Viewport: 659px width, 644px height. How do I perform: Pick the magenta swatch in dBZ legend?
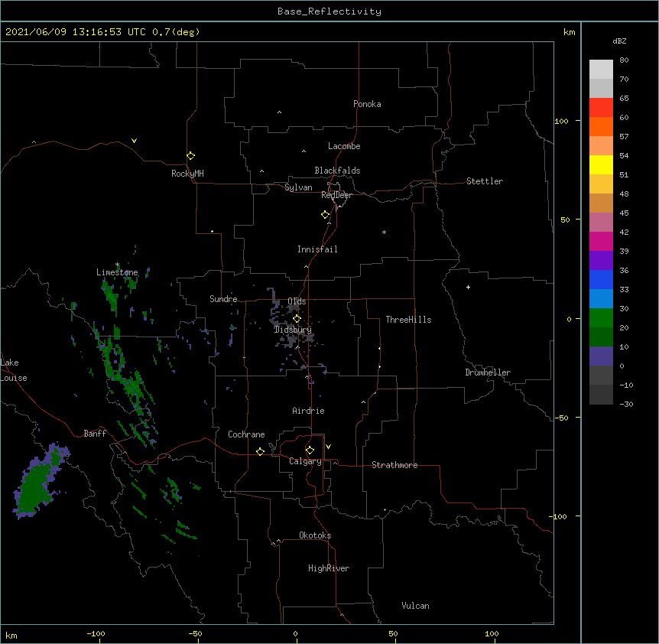coord(601,241)
